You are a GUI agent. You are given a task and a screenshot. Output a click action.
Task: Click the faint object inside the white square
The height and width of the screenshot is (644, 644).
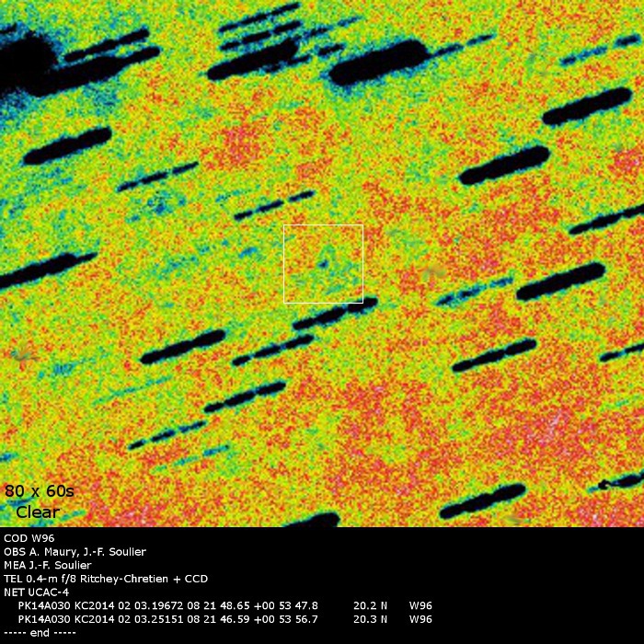[x=323, y=262]
